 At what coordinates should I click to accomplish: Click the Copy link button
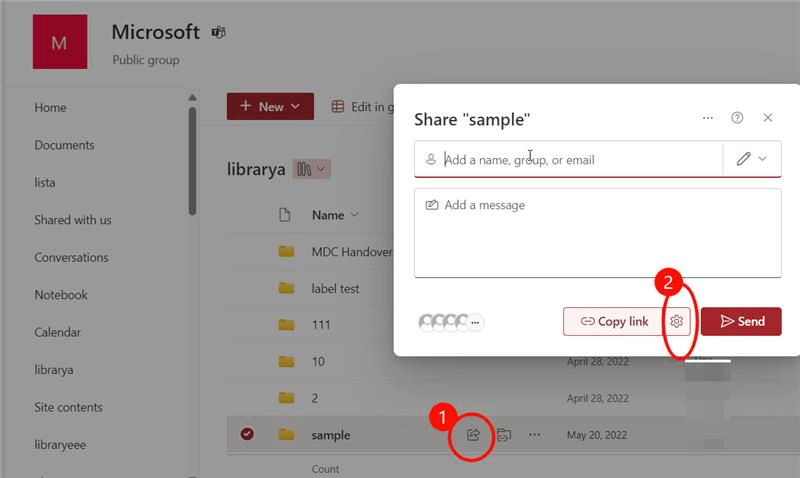[614, 321]
